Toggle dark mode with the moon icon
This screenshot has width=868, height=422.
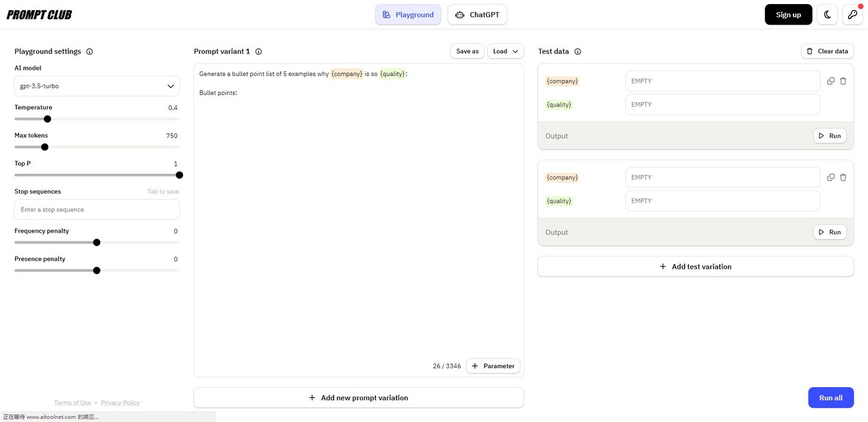[828, 14]
